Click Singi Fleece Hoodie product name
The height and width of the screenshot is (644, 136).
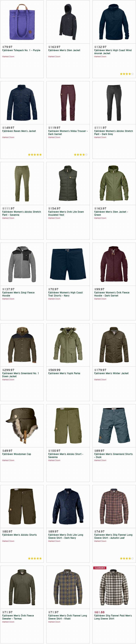point(18,294)
